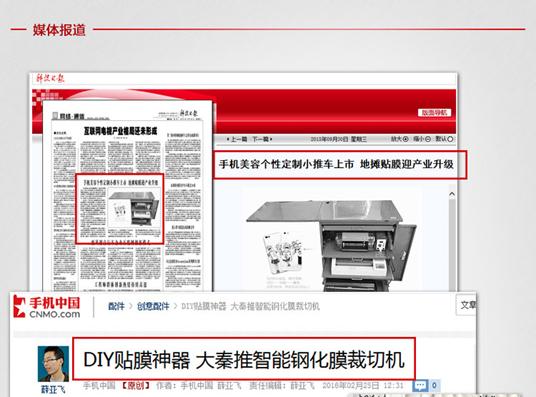This screenshot has width=536, height=397.
Task: Click the 版面导航 button
Action: coord(434,113)
